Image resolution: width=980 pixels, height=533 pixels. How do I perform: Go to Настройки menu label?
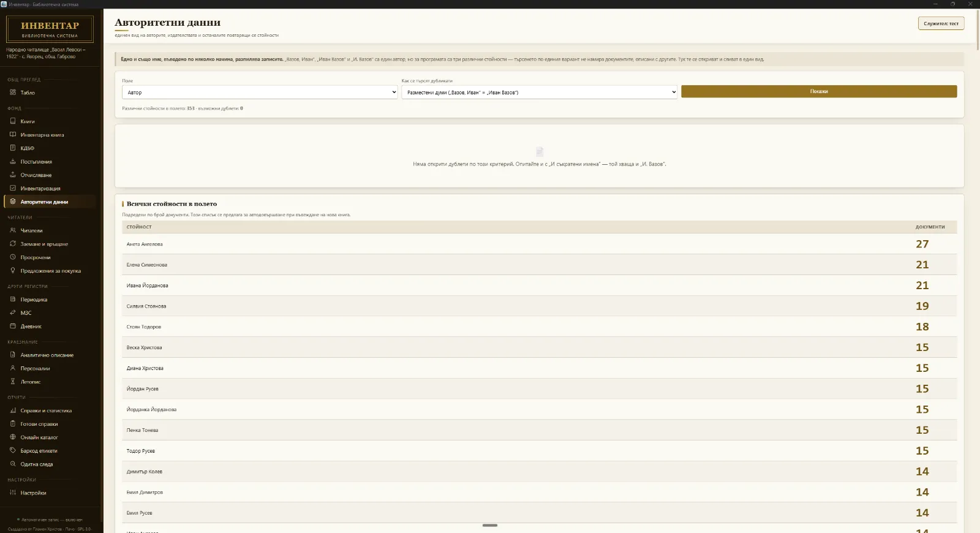click(33, 493)
